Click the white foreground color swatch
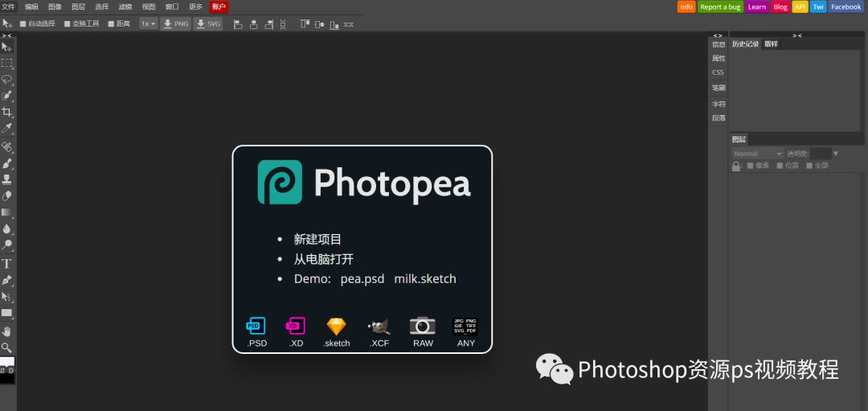The height and width of the screenshot is (411, 868). [6, 361]
